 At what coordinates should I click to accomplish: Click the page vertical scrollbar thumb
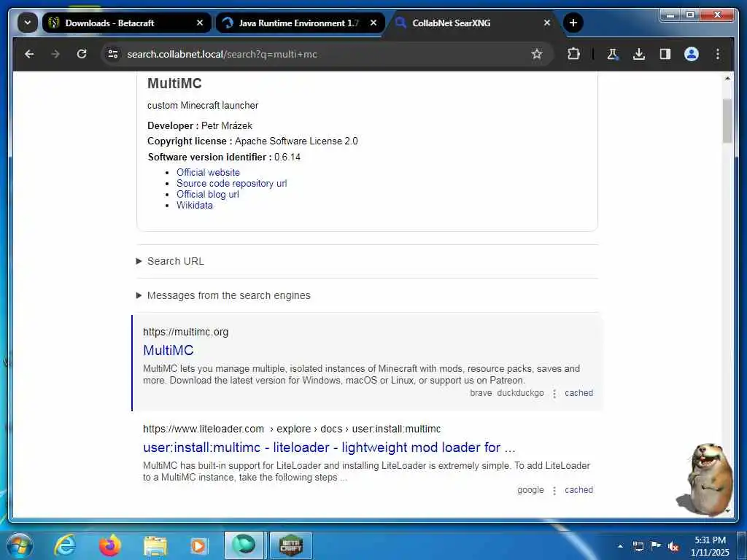[x=727, y=121]
